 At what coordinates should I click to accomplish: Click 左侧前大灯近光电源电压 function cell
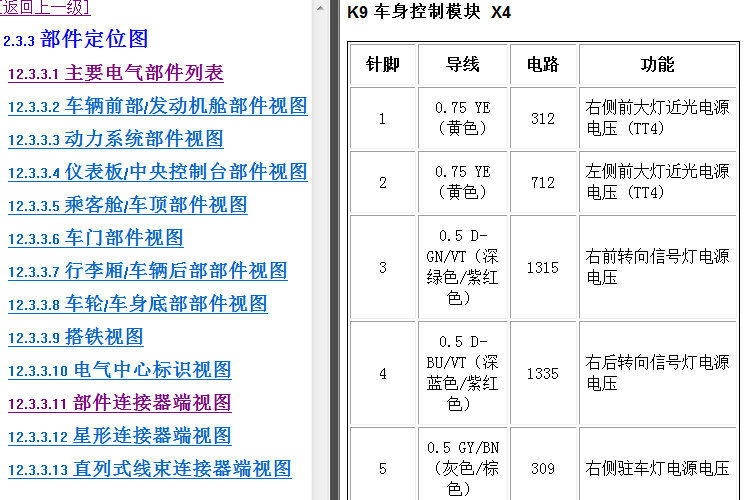click(658, 183)
